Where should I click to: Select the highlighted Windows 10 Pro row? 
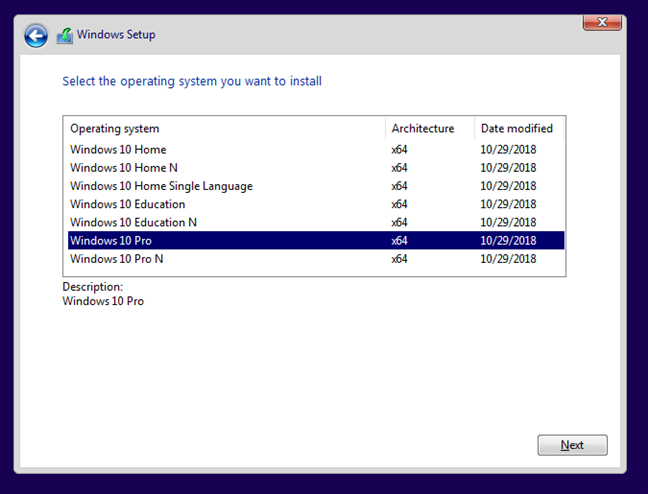(316, 240)
